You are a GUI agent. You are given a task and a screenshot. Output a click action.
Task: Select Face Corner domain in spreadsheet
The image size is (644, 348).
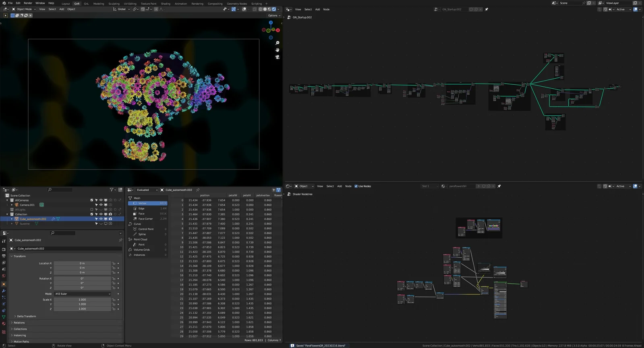click(x=147, y=219)
